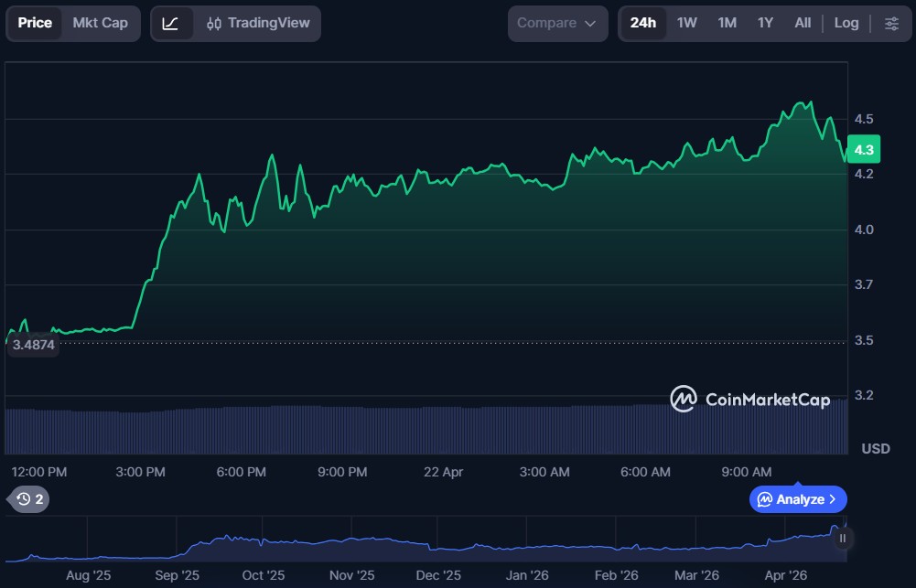Choose the 1M time range
This screenshot has width=916, height=588.
727,23
